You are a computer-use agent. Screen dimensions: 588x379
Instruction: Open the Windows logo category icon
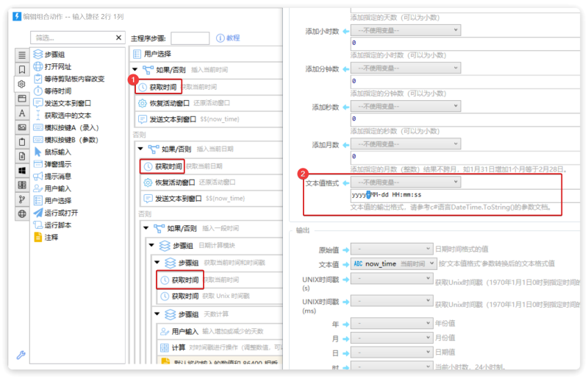22,171
